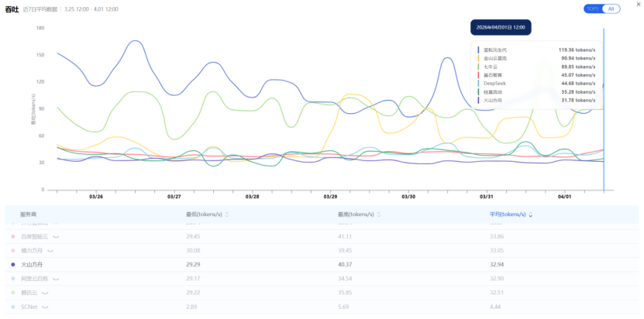Click 百度智能云 highest value 41.11
The height and width of the screenshot is (319, 644).
click(344, 236)
